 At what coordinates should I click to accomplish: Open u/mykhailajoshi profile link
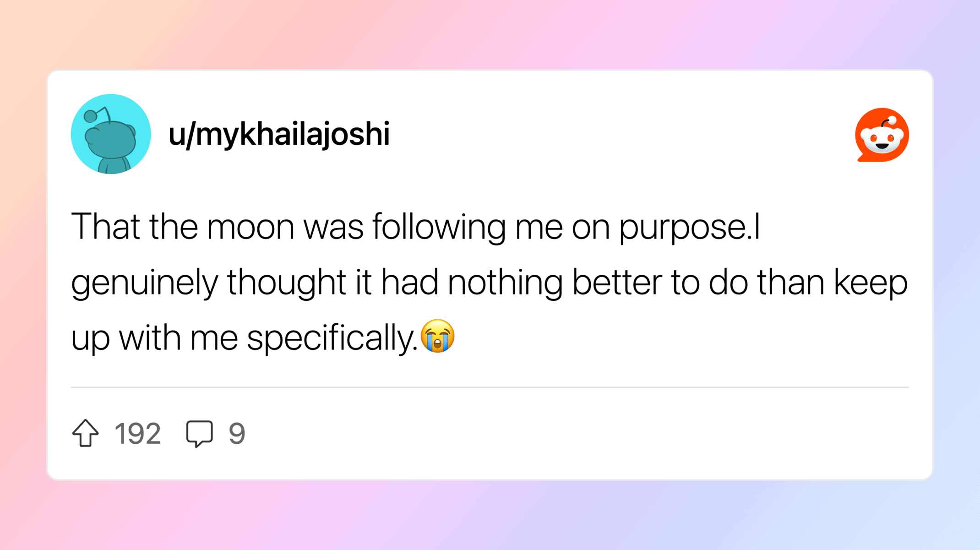(x=279, y=134)
